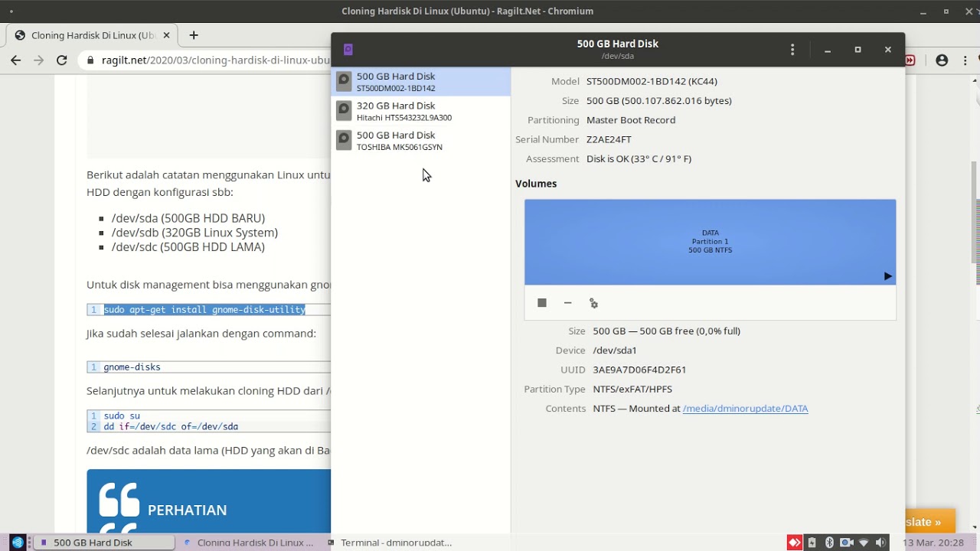This screenshot has width=980, height=551.
Task: Click the sudo apt-get install code line
Action: pos(204,310)
